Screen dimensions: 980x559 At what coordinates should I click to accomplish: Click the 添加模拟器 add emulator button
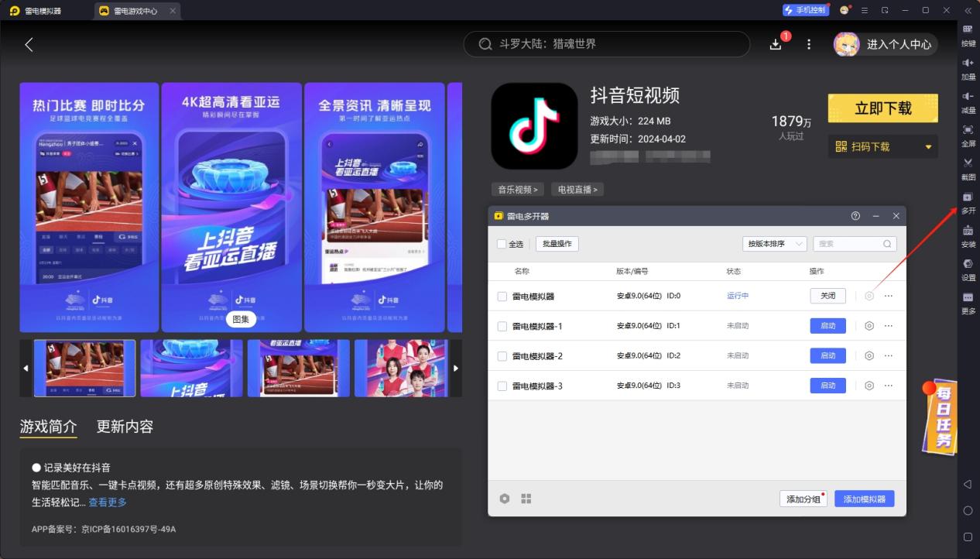point(864,499)
